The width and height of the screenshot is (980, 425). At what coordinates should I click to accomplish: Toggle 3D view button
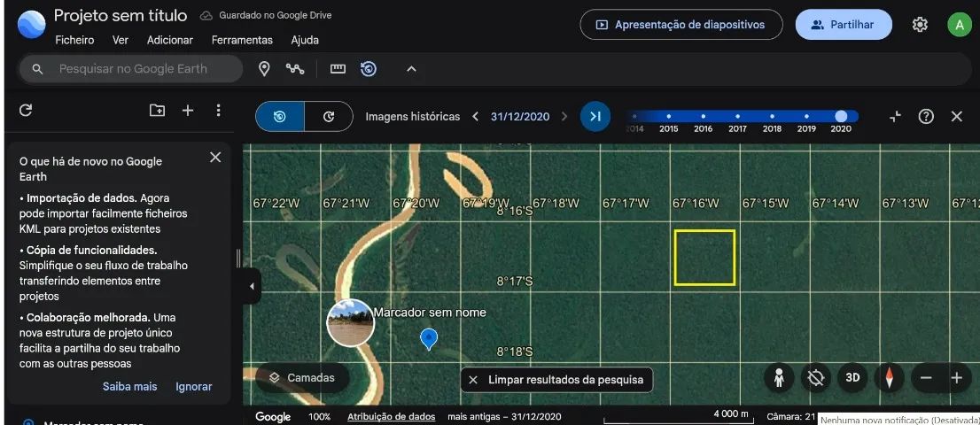coord(852,377)
